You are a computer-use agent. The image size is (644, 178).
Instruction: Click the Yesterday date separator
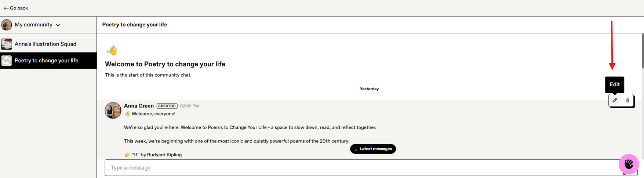click(x=369, y=89)
